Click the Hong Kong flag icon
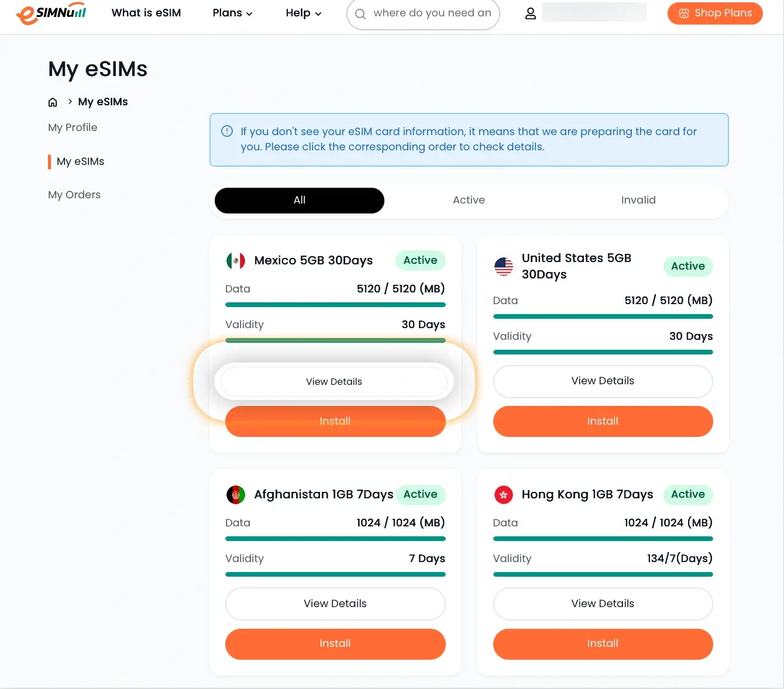This screenshot has height=689, width=784. point(503,495)
